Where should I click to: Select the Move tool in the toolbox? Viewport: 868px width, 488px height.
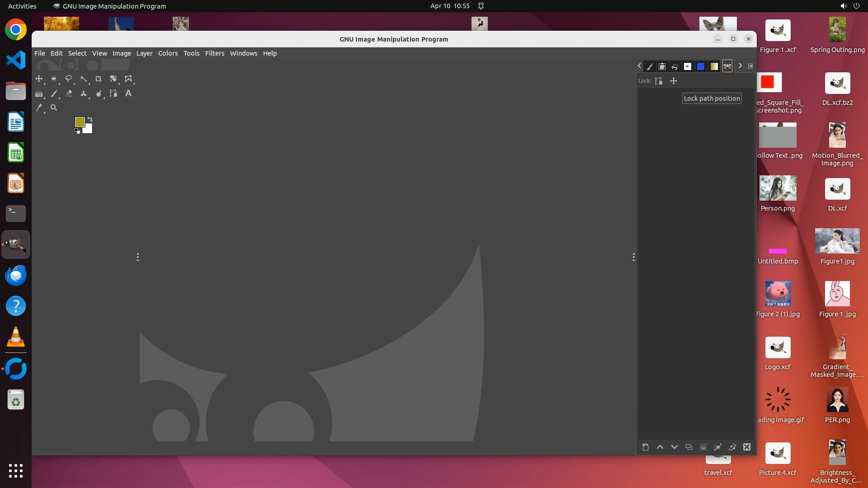tap(39, 79)
